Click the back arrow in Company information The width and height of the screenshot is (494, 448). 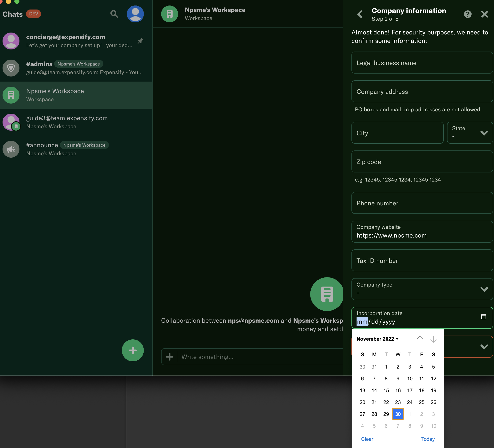[360, 14]
